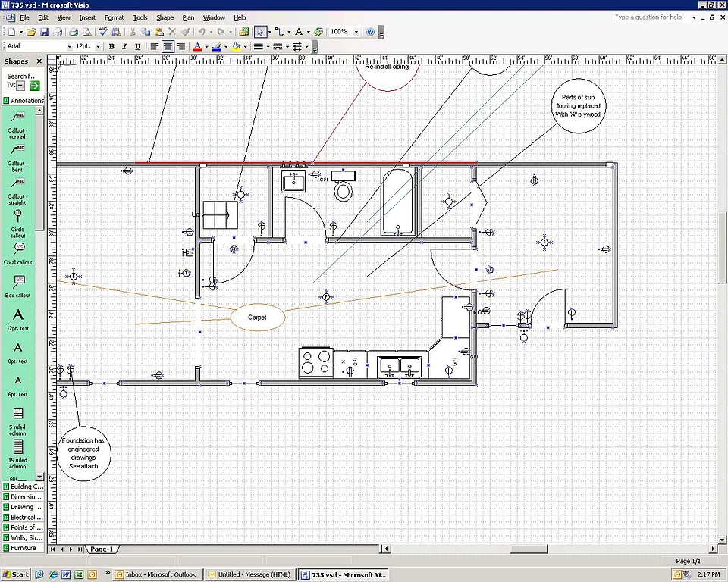
Task: Click the Connector tool icon
Action: [279, 32]
